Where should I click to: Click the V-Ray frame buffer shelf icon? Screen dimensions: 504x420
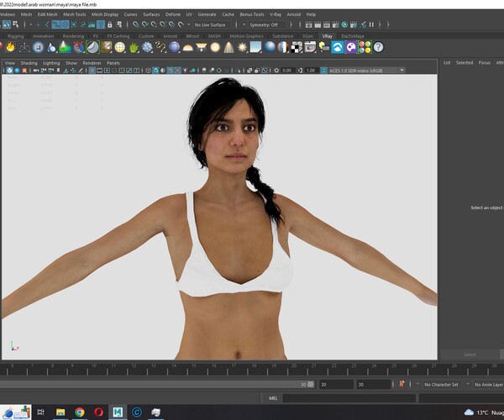point(310,47)
